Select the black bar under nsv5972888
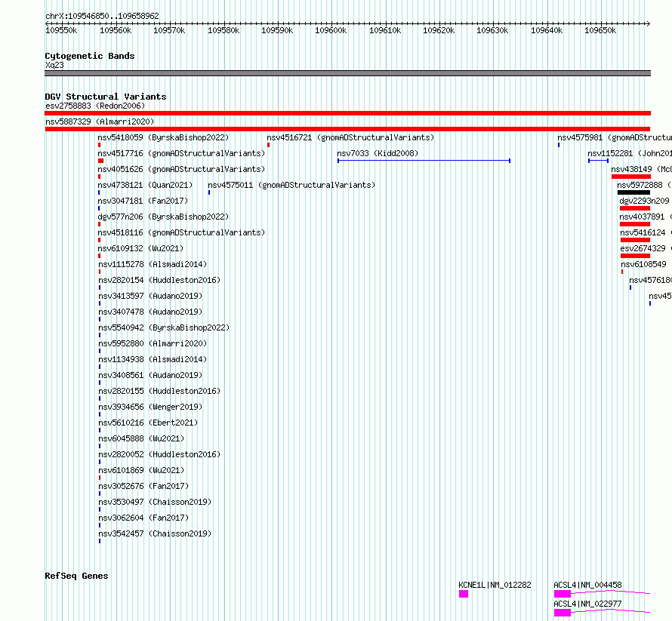 [633, 192]
